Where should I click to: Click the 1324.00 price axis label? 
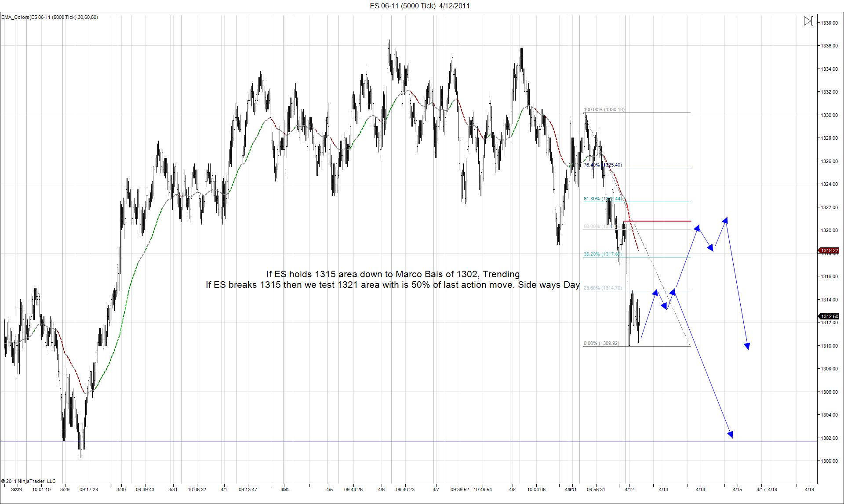point(829,184)
